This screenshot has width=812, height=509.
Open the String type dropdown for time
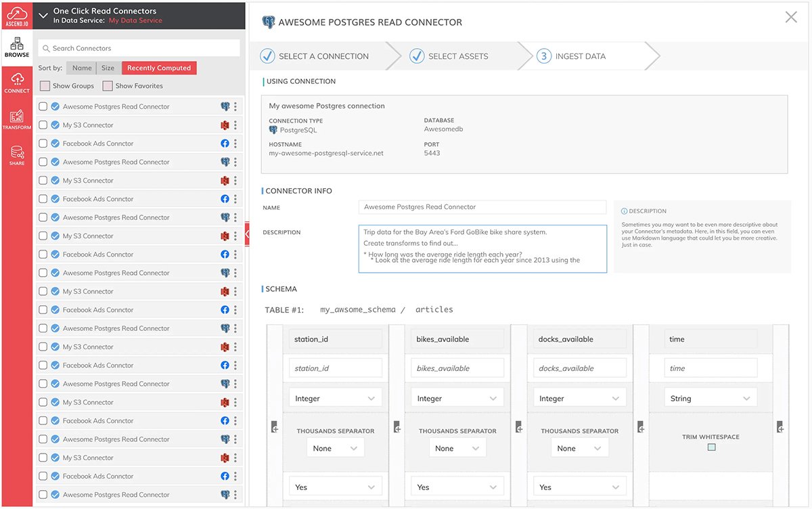coord(709,397)
